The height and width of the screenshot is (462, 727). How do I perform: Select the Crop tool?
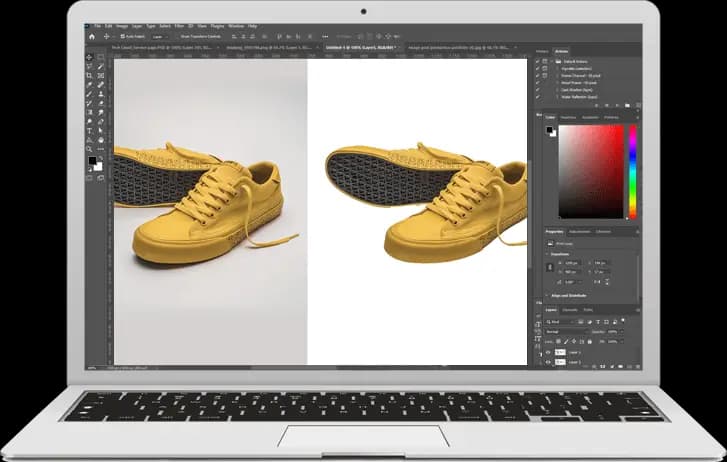(89, 75)
